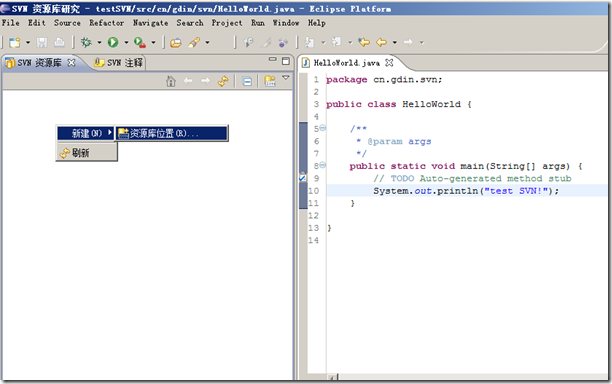The image size is (612, 384).
Task: Open the Run button dropdown arrow
Action: tap(126, 42)
